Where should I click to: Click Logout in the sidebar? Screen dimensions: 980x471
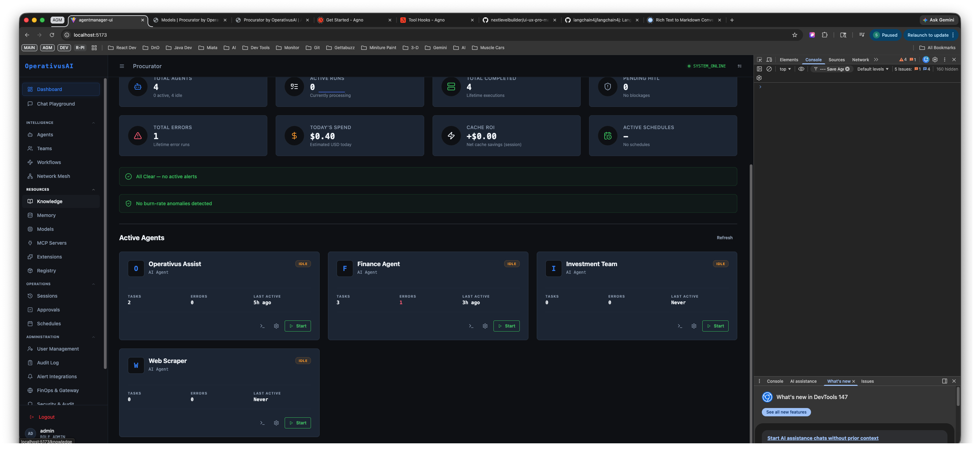point(42,417)
